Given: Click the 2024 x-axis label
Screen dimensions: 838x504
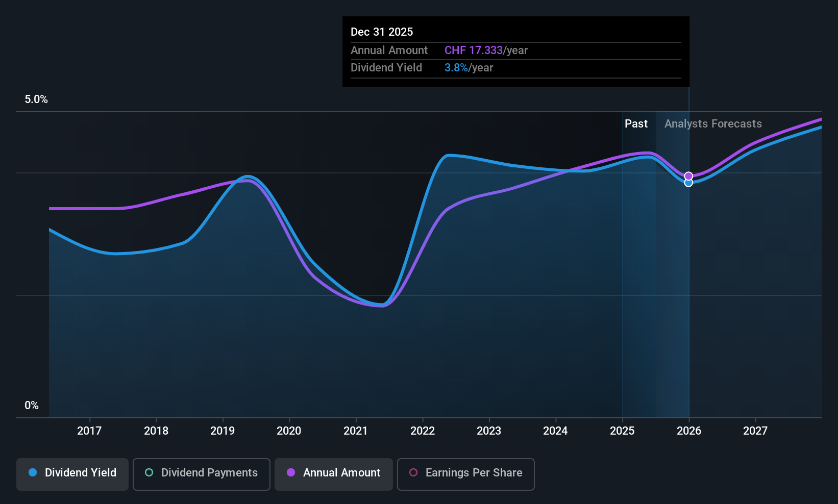Looking at the screenshot, I should (x=555, y=431).
